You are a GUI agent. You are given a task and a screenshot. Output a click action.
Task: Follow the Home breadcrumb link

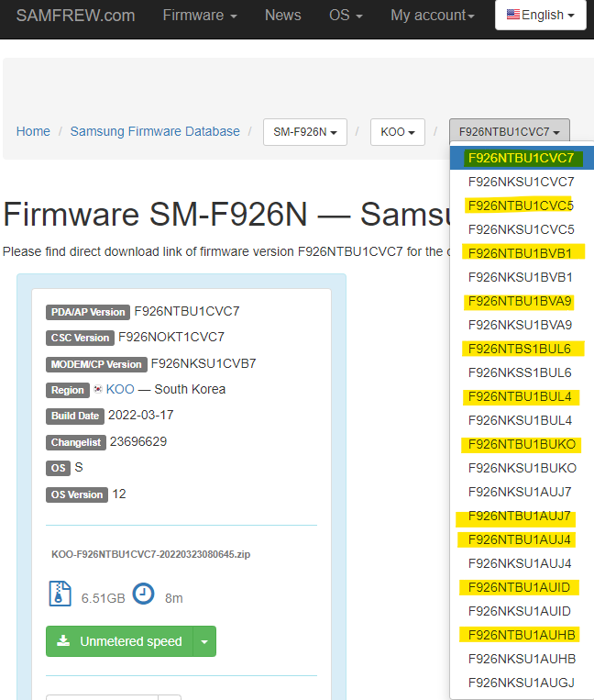tap(33, 131)
